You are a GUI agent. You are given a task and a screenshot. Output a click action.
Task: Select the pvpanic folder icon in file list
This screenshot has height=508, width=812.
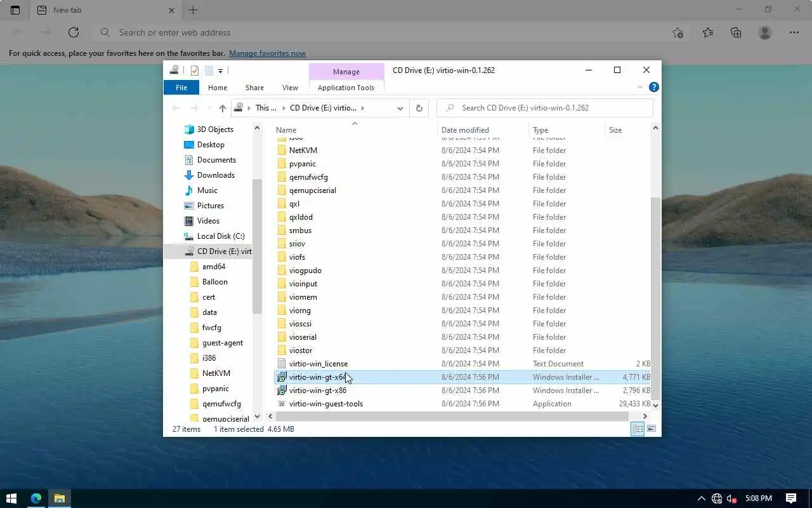(282, 164)
